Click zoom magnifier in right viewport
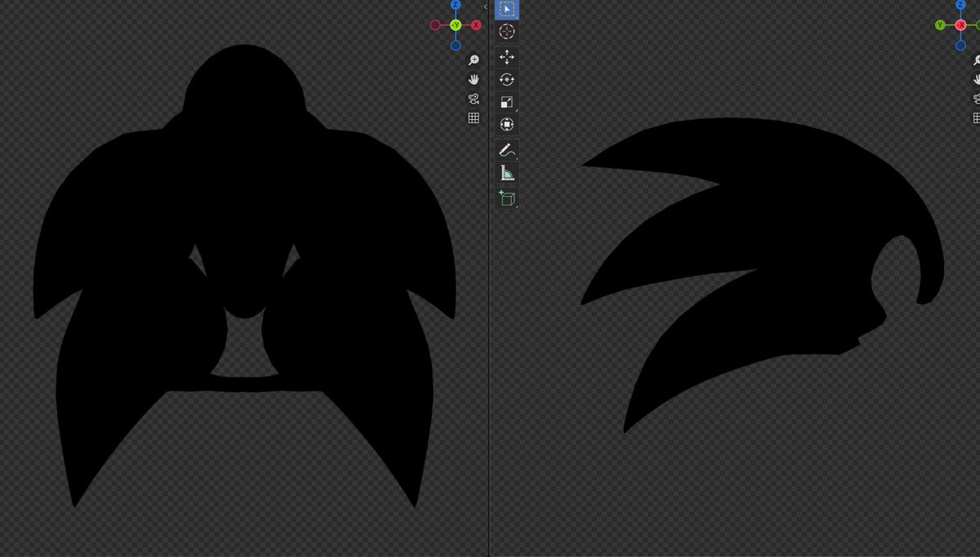Viewport: 980px width, 557px height. [x=977, y=60]
